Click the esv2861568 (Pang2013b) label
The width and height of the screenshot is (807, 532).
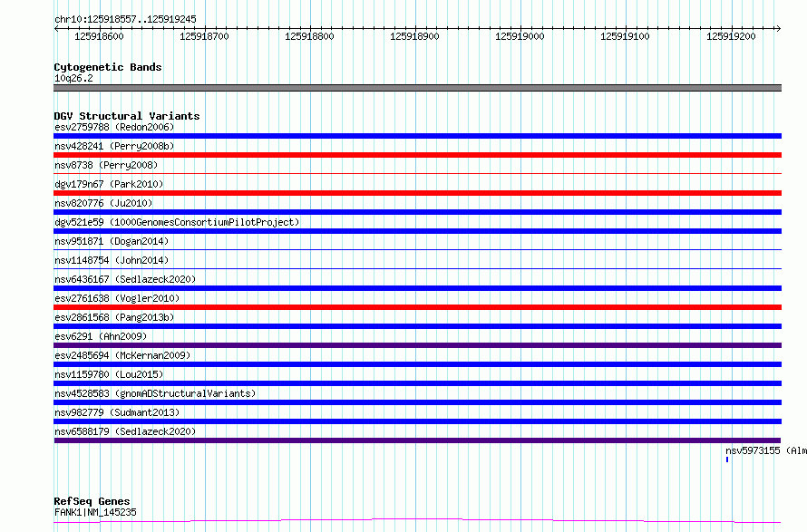114,317
